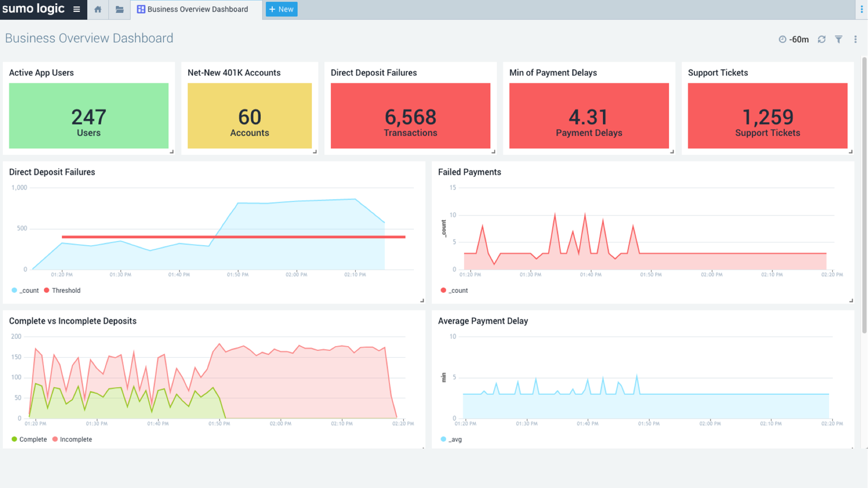The width and height of the screenshot is (868, 488).
Task: Toggle the Complete legend in deposits chart
Action: point(30,439)
